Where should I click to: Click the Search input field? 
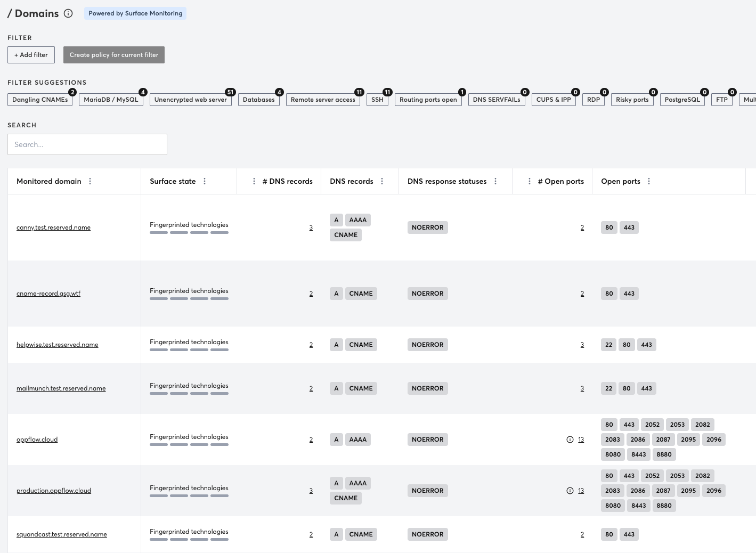coord(87,144)
